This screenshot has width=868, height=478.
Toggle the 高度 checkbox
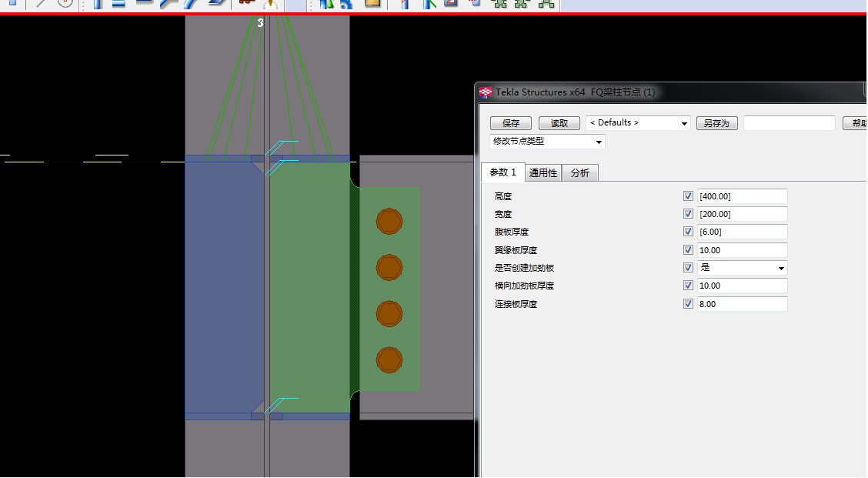point(688,196)
